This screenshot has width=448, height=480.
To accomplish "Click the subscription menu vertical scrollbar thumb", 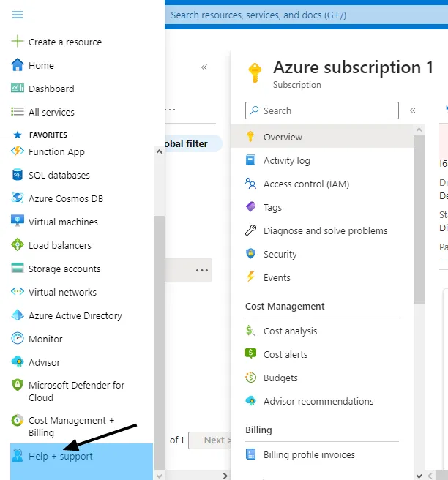I will tap(419, 220).
